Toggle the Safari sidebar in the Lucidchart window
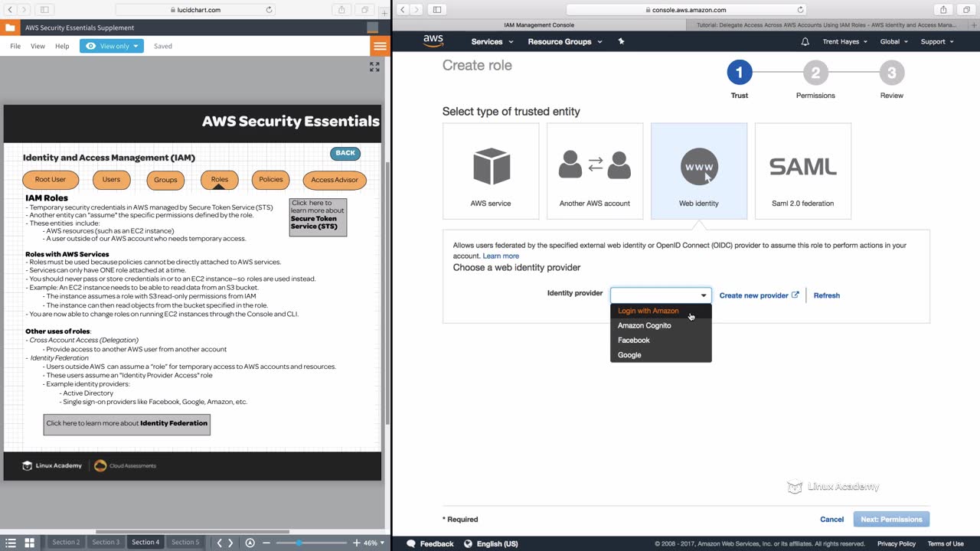This screenshot has height=551, width=980. tap(44, 10)
